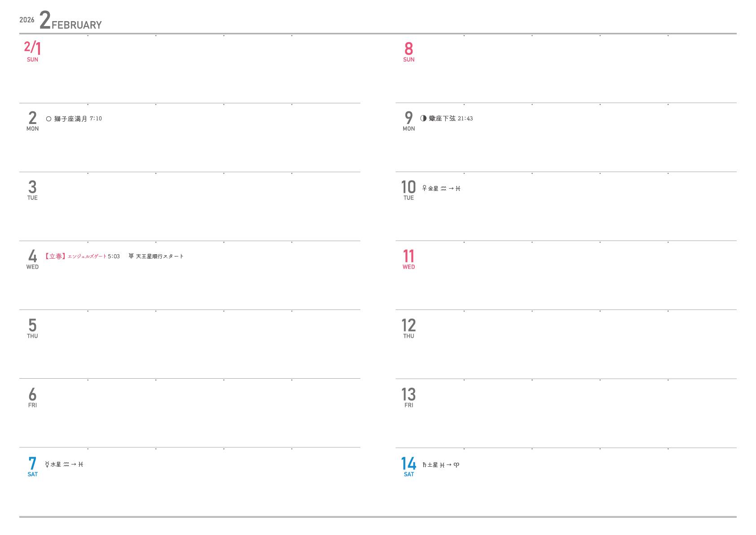Screen dimensions: 756x535
Task: Click the 天王星順行スタート entry
Action: click(x=160, y=256)
